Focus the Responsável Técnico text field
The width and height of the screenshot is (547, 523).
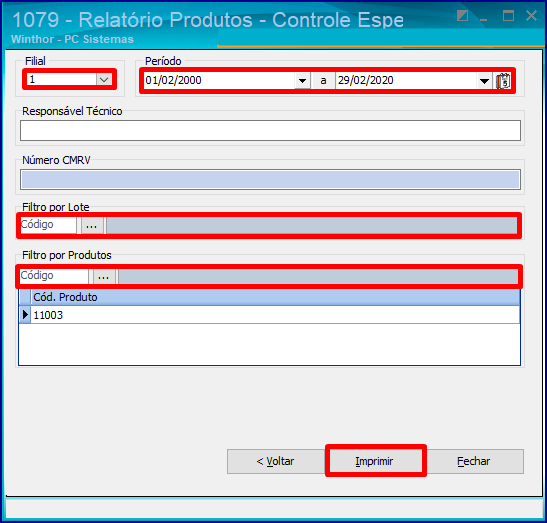coord(270,131)
